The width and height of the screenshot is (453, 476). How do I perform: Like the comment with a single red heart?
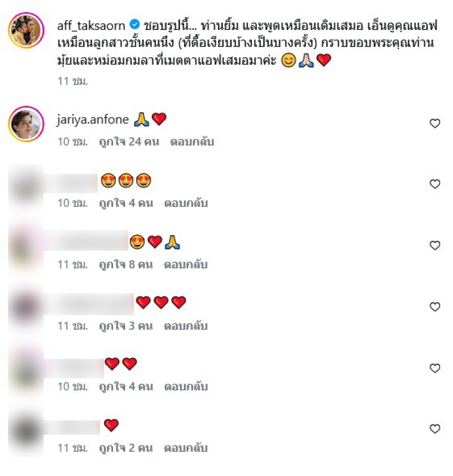(x=435, y=428)
